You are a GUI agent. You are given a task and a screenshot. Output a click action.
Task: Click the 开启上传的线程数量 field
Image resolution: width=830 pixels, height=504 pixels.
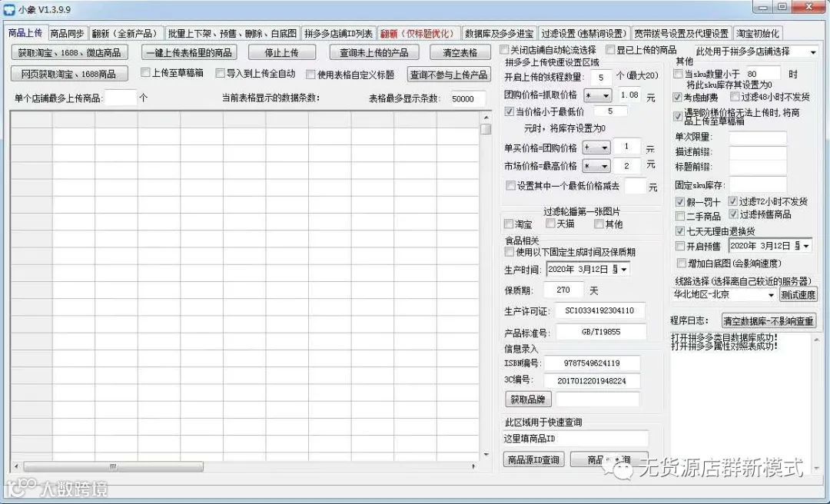601,78
